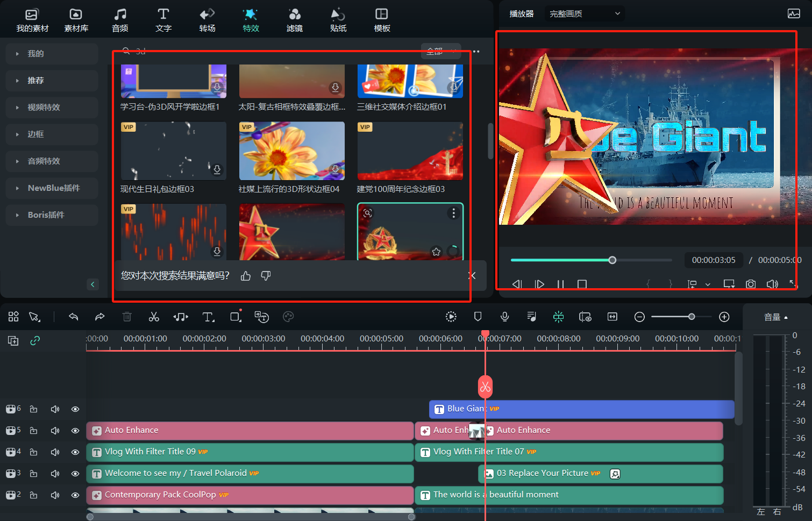Image resolution: width=812 pixels, height=521 pixels.
Task: Click the thumbs up feedback icon
Action: tap(246, 276)
